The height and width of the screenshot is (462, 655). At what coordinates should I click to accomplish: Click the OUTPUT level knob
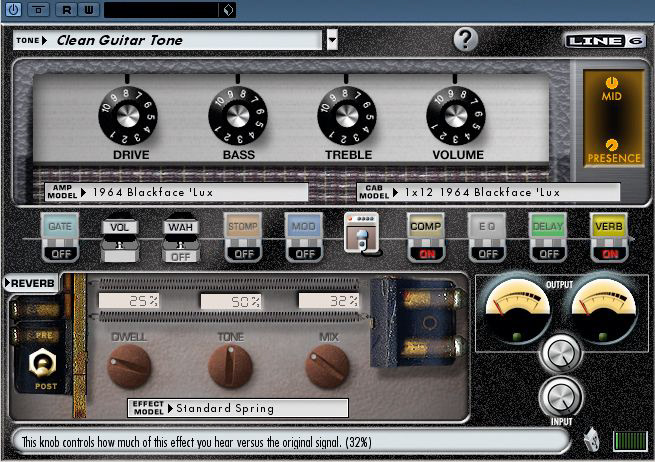click(x=561, y=354)
